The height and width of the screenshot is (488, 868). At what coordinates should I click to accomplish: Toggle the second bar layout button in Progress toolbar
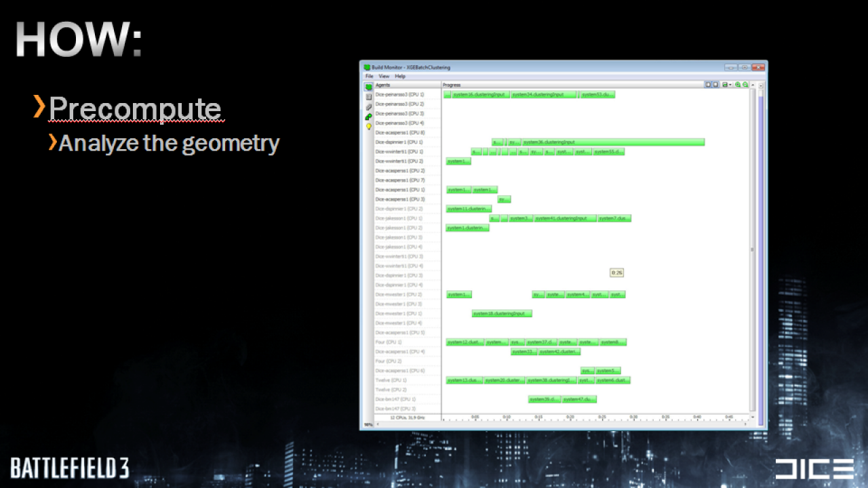pyautogui.click(x=715, y=85)
